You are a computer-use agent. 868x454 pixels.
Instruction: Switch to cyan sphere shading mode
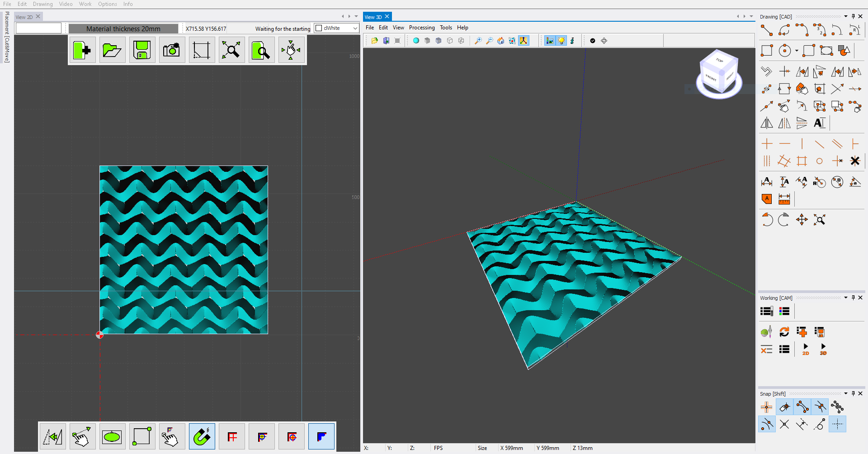click(x=416, y=41)
